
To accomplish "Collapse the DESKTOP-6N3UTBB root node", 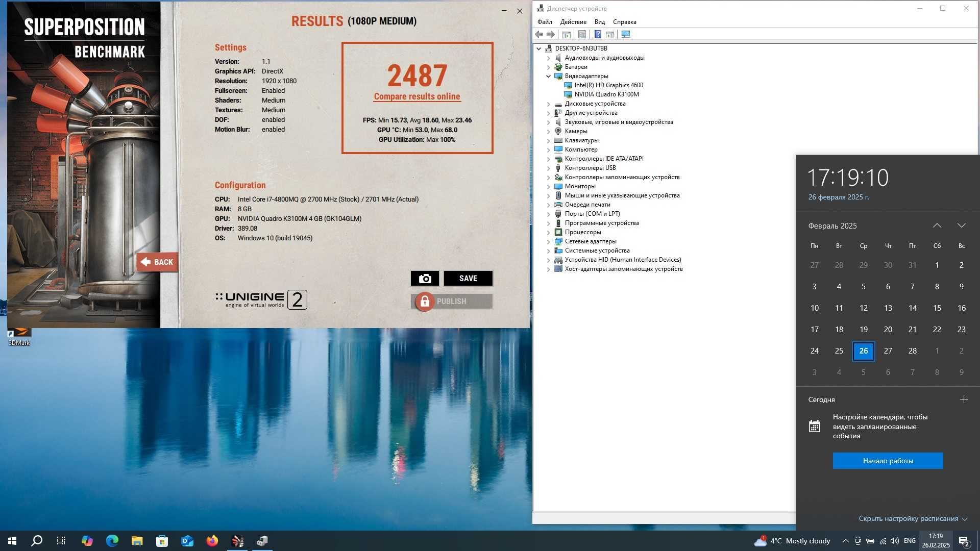I will 539,48.
